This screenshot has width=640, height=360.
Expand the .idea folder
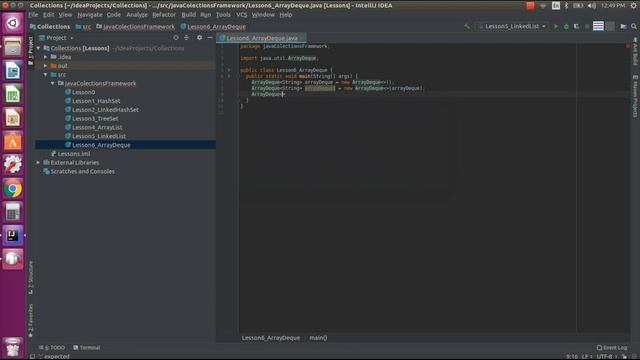pyautogui.click(x=46, y=57)
